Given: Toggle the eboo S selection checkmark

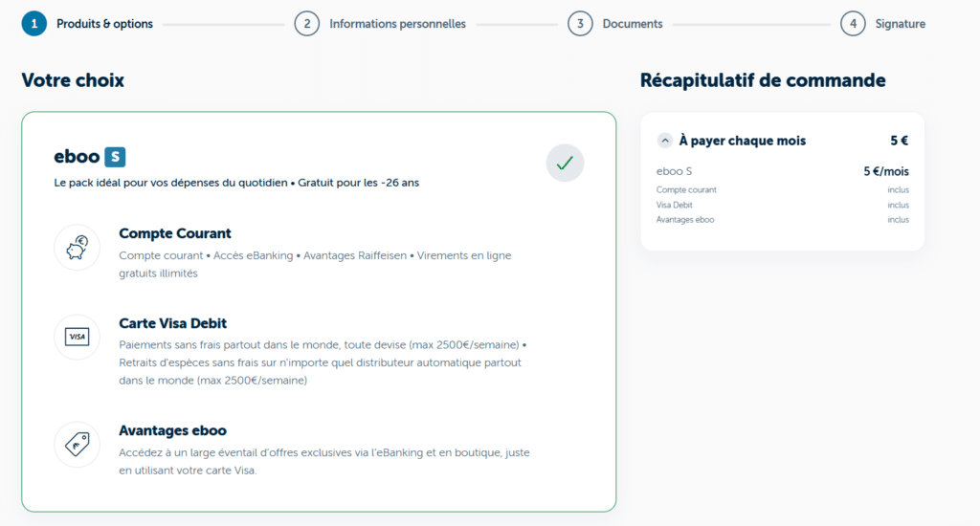Looking at the screenshot, I should coord(565,163).
